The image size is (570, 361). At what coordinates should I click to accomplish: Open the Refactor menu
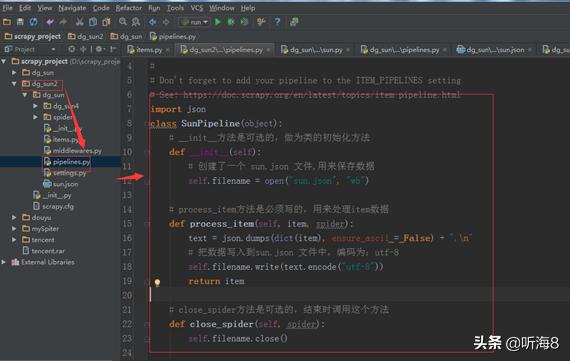point(128,8)
